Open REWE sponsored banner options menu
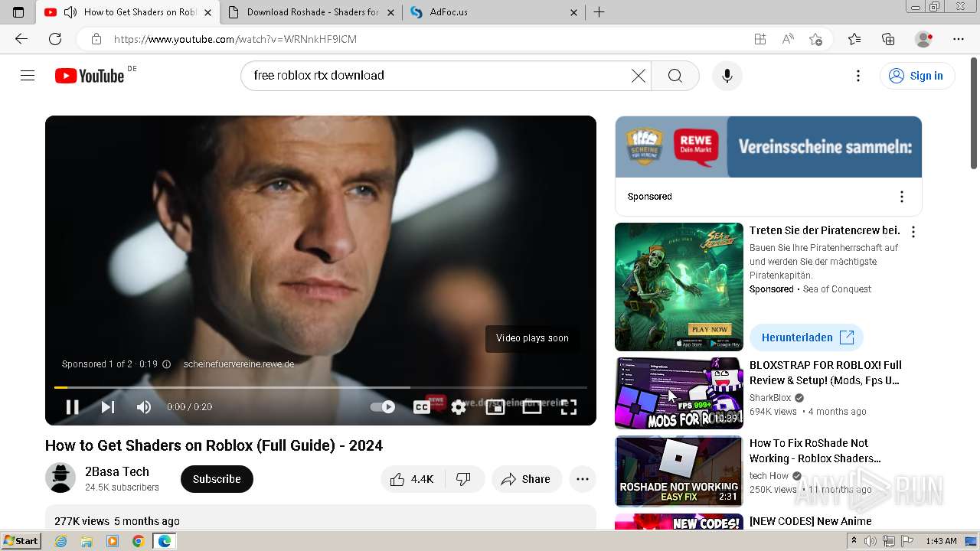The image size is (980, 551). (x=902, y=197)
